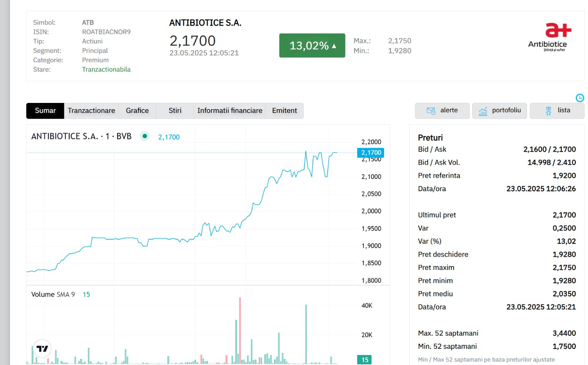Click the 2,1700 price beside chart title
This screenshot has width=588, height=365.
(x=169, y=137)
